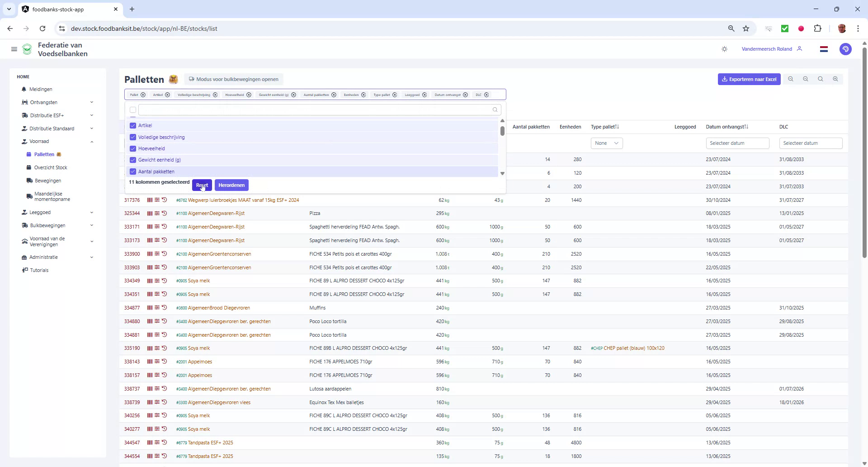Open the Type pallet None dropdown
Image resolution: width=868 pixels, height=467 pixels.
606,143
